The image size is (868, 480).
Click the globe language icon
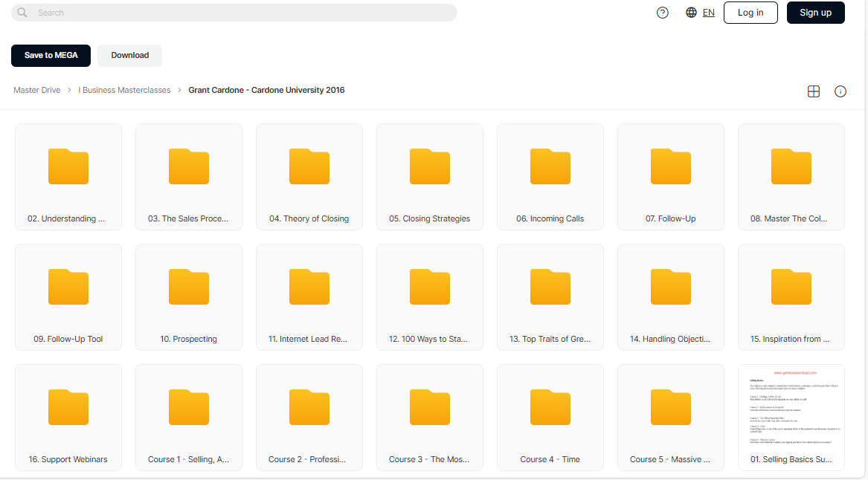pyautogui.click(x=691, y=12)
